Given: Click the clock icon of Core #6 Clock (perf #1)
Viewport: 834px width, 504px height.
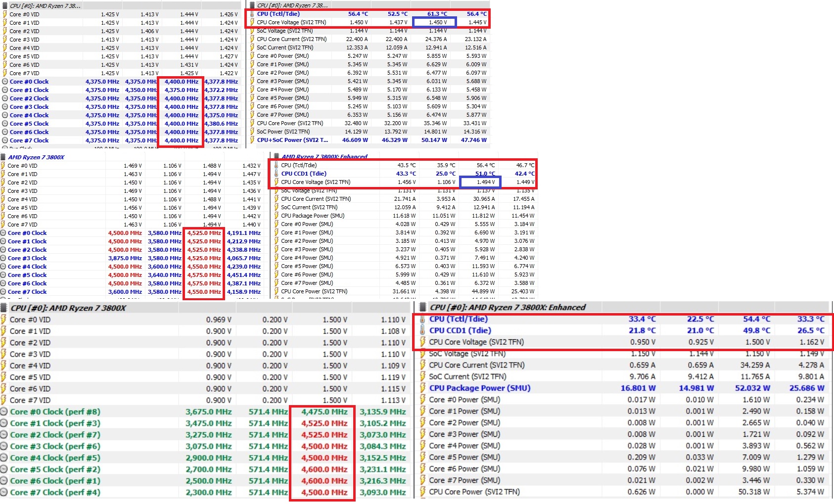Looking at the screenshot, I should (x=4, y=481).
